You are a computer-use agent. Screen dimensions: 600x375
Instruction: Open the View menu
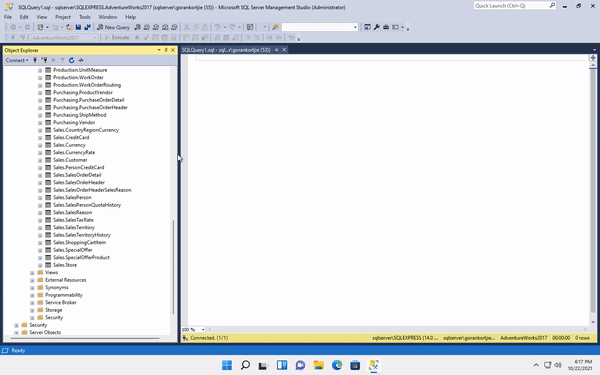point(42,17)
